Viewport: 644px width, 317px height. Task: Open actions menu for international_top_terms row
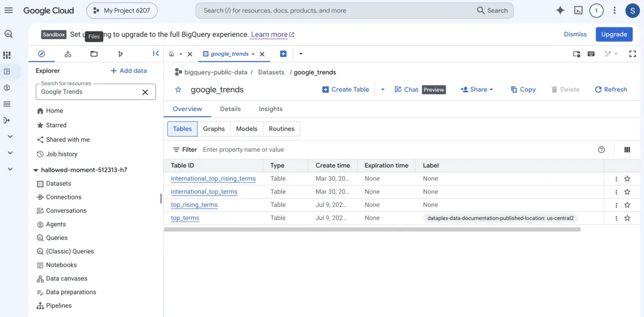pyautogui.click(x=616, y=191)
